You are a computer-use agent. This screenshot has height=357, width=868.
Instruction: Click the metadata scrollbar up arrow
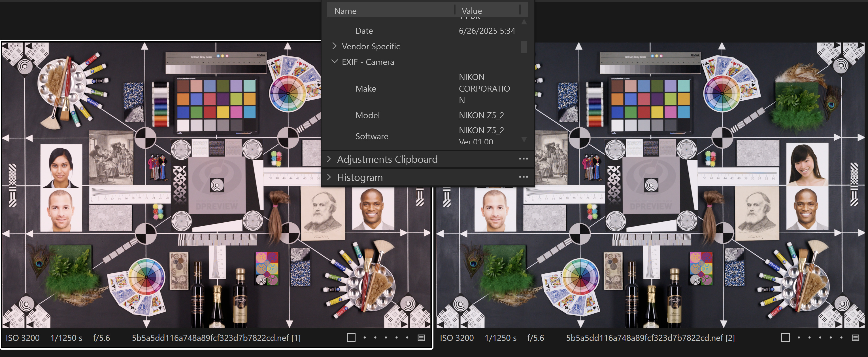[x=524, y=22]
